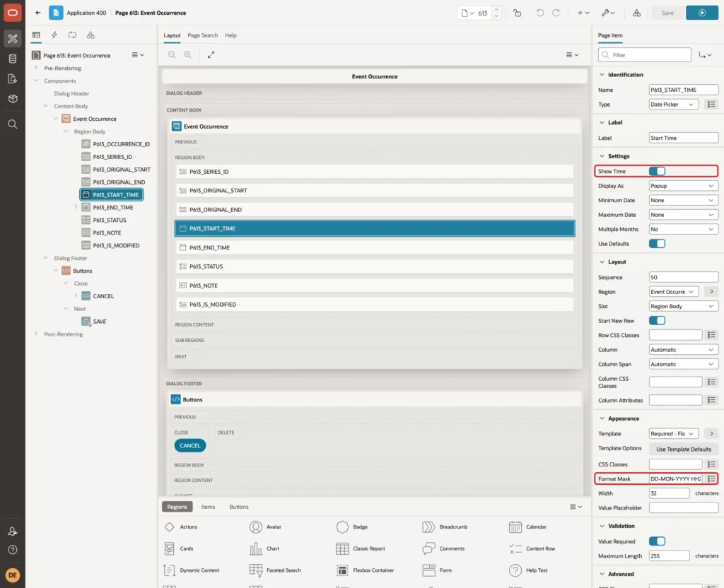
Task: Switch gallery to Buttons tab
Action: (239, 507)
